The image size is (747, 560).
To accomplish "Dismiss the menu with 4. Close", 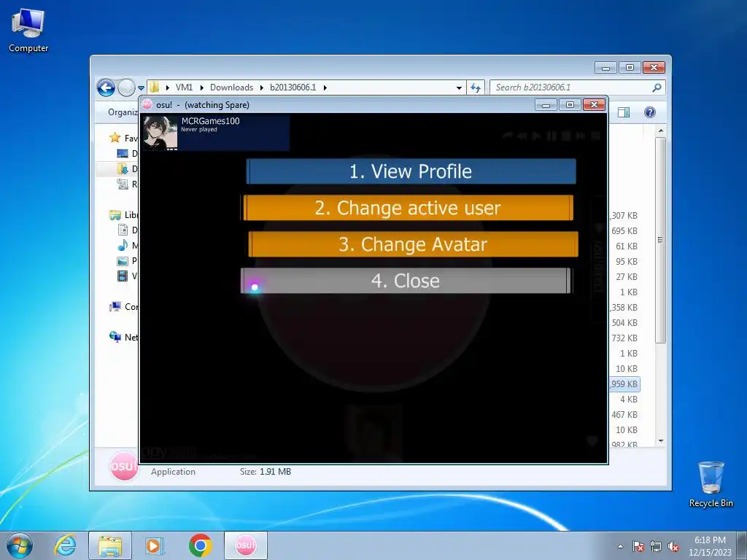I will [406, 281].
